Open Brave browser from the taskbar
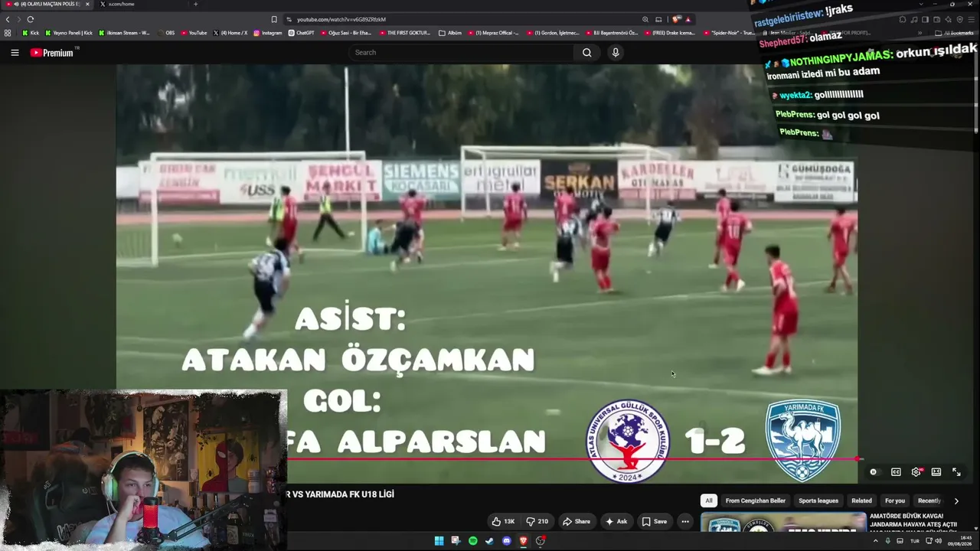980x551 pixels. pos(524,541)
